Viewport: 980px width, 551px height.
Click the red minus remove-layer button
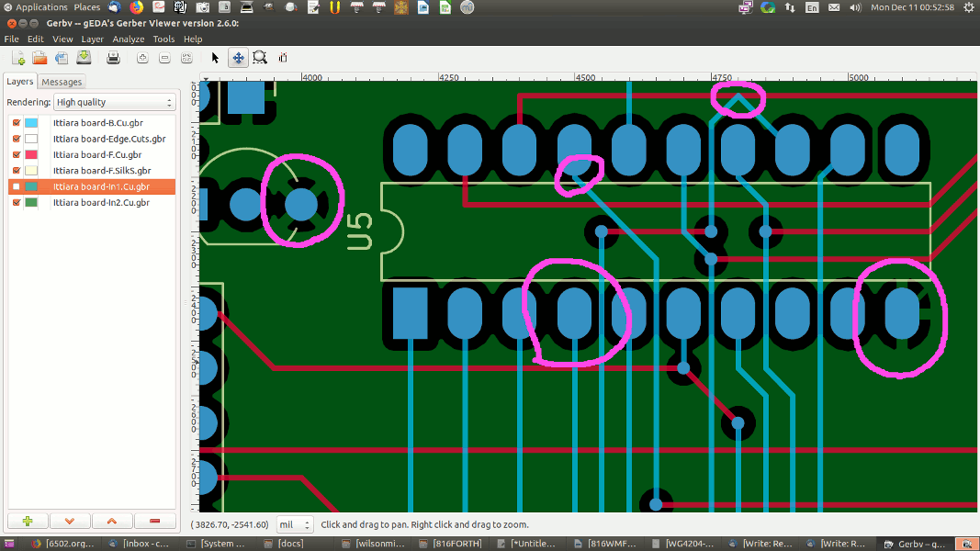coord(154,521)
